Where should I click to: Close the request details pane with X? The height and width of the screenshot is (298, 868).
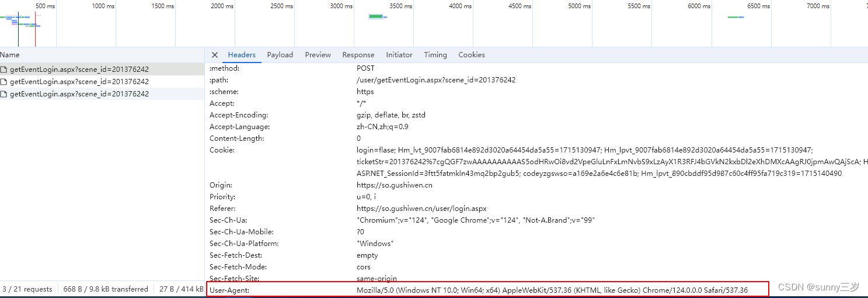pyautogui.click(x=215, y=55)
